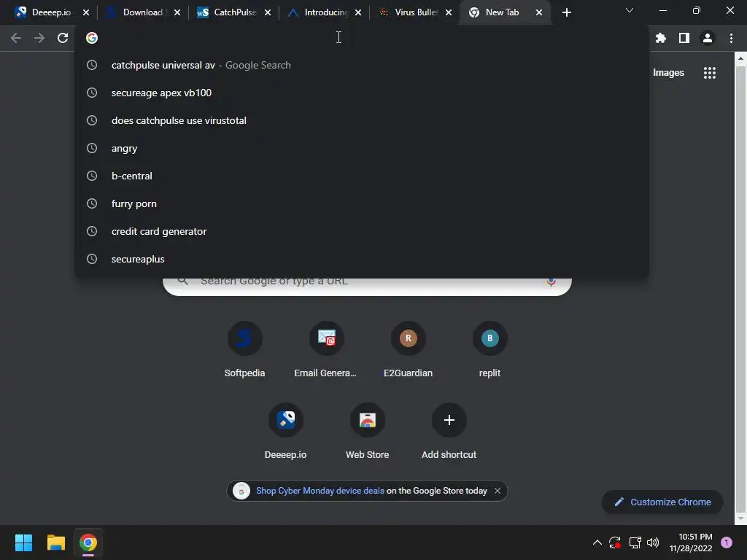The height and width of the screenshot is (560, 747).
Task: Select suggestion secureage apex vb100
Action: coord(362,93)
